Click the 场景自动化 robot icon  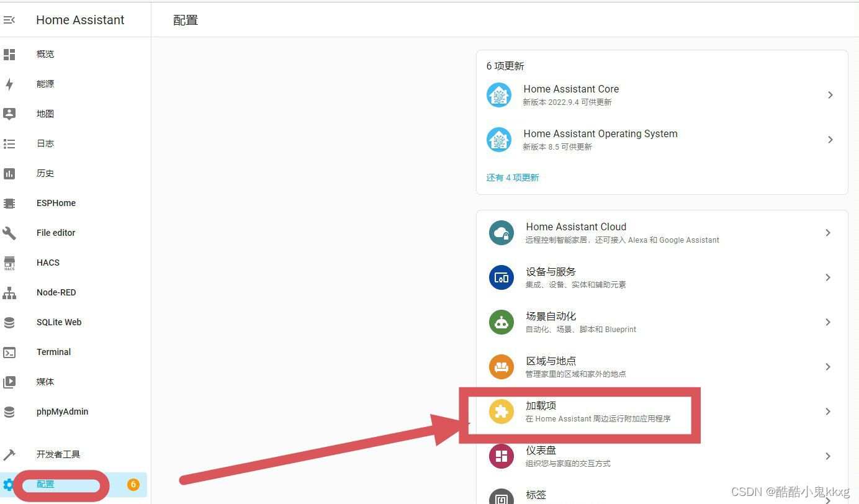[501, 322]
